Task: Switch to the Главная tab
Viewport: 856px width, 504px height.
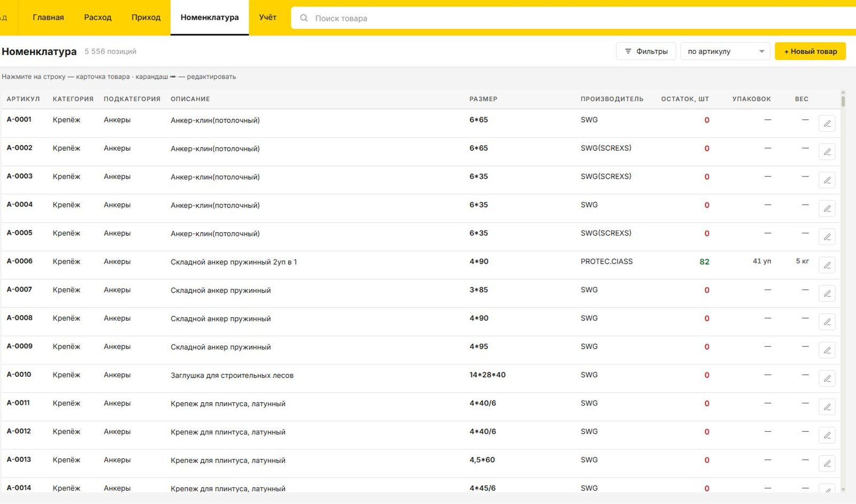Action: (48, 18)
